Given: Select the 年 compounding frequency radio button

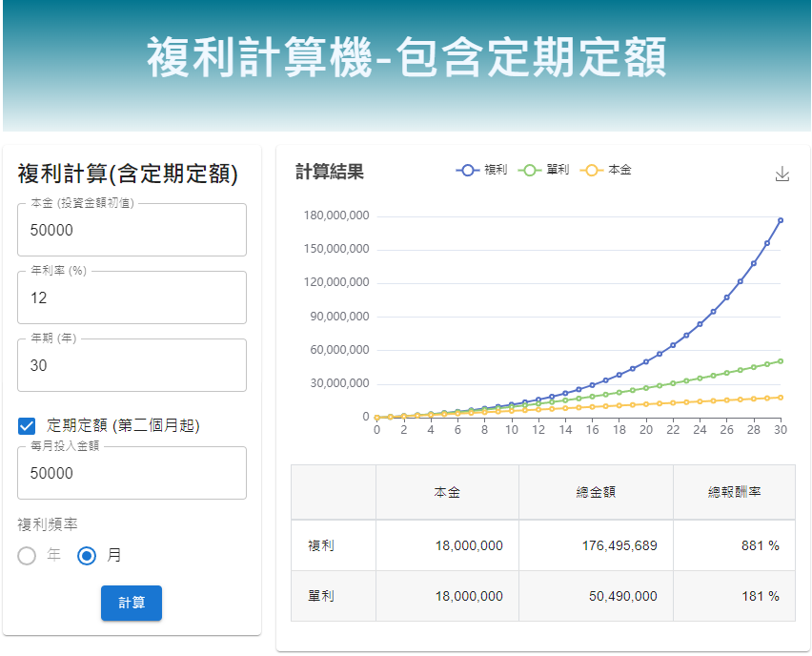Looking at the screenshot, I should (x=27, y=556).
